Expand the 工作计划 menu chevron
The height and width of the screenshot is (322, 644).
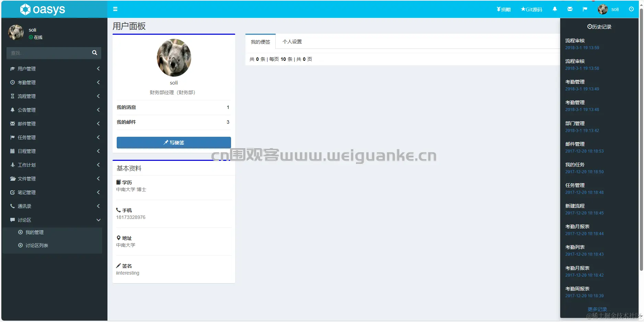coord(99,165)
